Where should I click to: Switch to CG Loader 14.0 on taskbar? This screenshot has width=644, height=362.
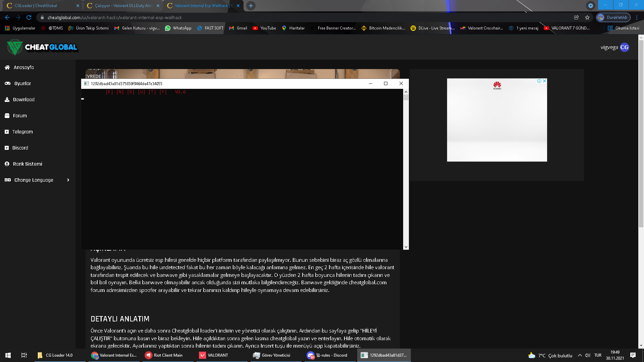(60, 355)
